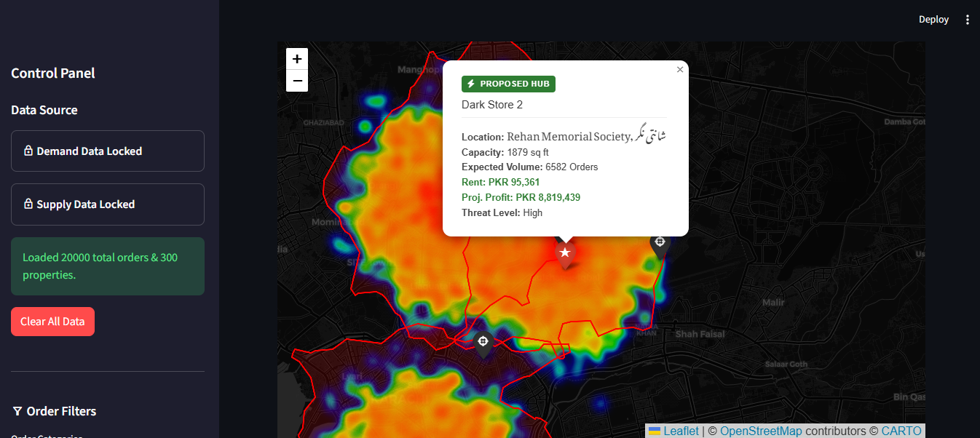Click the Threat Level High text

[x=502, y=212]
